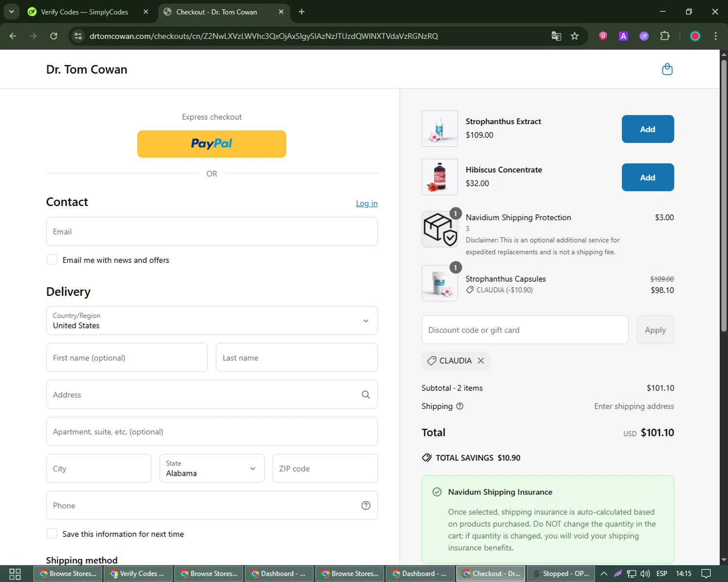Image resolution: width=728 pixels, height=582 pixels.
Task: Open the shopping bag cart icon
Action: 667,69
